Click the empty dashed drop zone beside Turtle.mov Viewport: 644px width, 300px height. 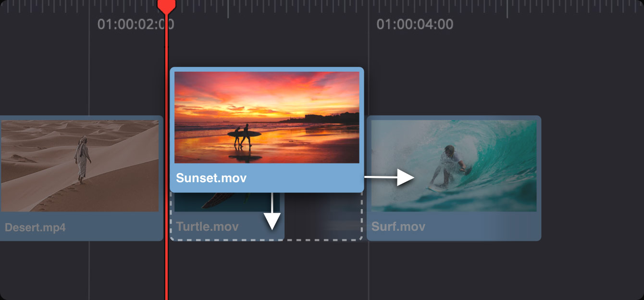pos(323,216)
